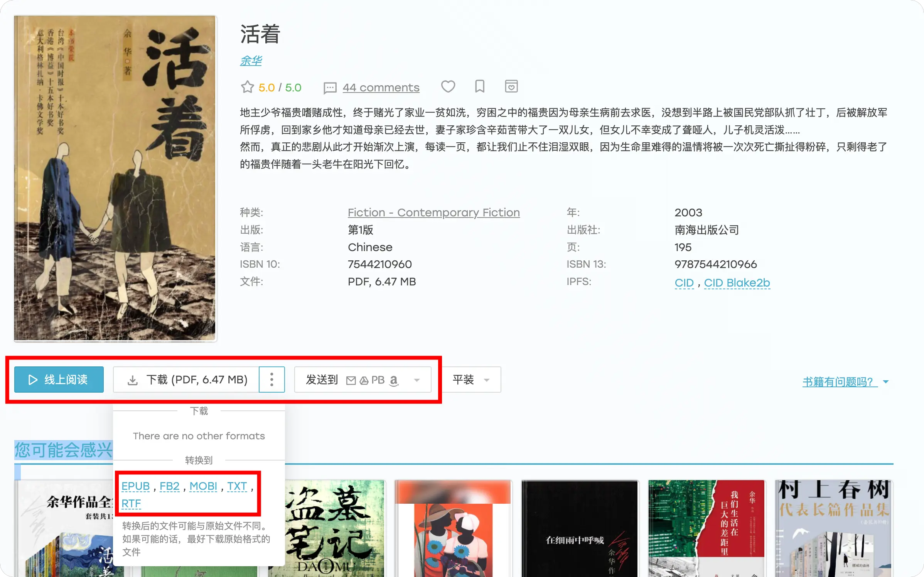
Task: Open the 44 comments link
Action: [x=381, y=88]
